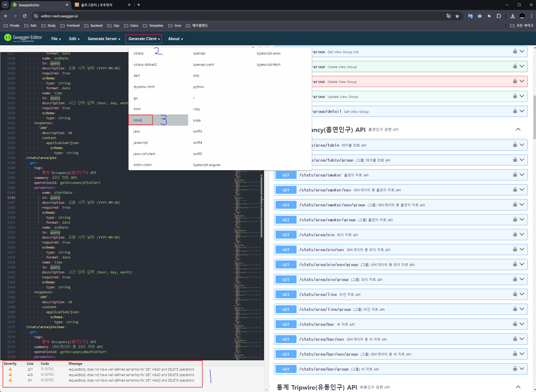Click the GET badge for /stats/area/bar
Viewport: 536px width, 392px height.
pyautogui.click(x=286, y=324)
